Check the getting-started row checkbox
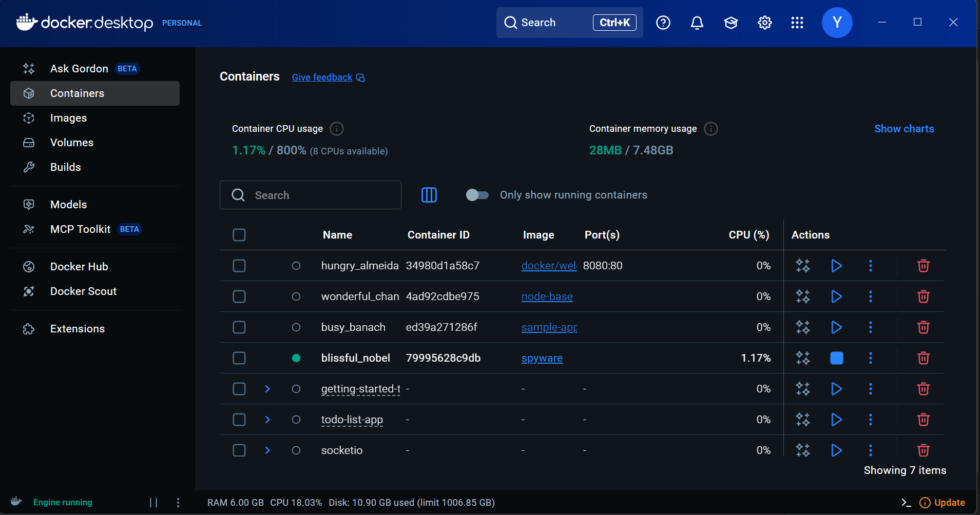Viewport: 980px width, 515px height. click(x=239, y=389)
